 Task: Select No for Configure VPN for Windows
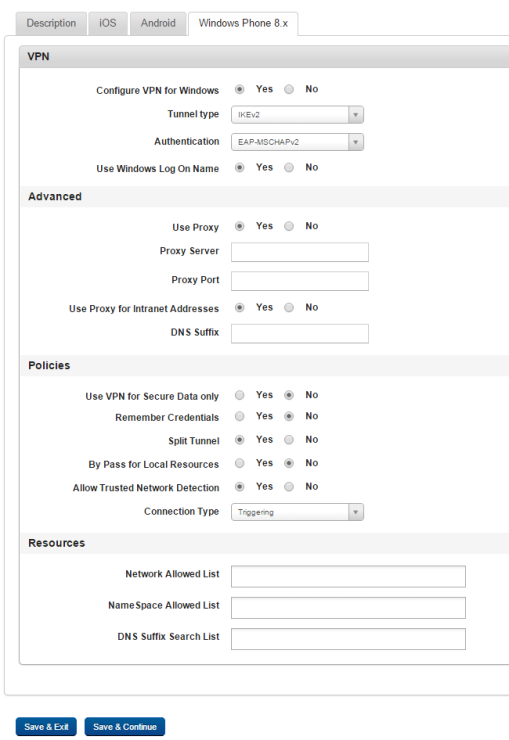289,89
